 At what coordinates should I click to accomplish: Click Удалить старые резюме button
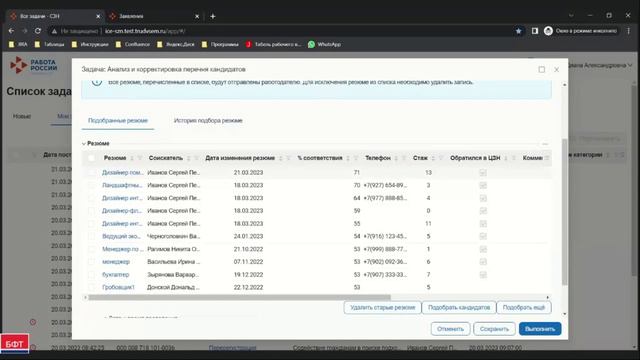coord(382,307)
